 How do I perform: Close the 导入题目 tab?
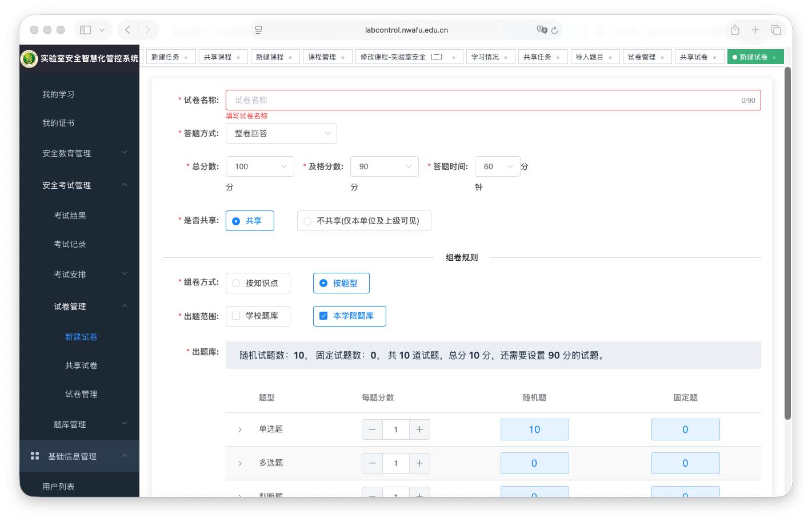point(610,58)
